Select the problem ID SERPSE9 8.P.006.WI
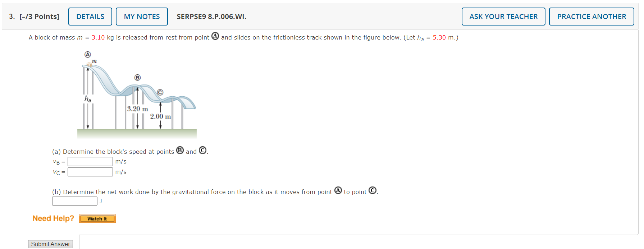The image size is (644, 249). click(x=211, y=16)
